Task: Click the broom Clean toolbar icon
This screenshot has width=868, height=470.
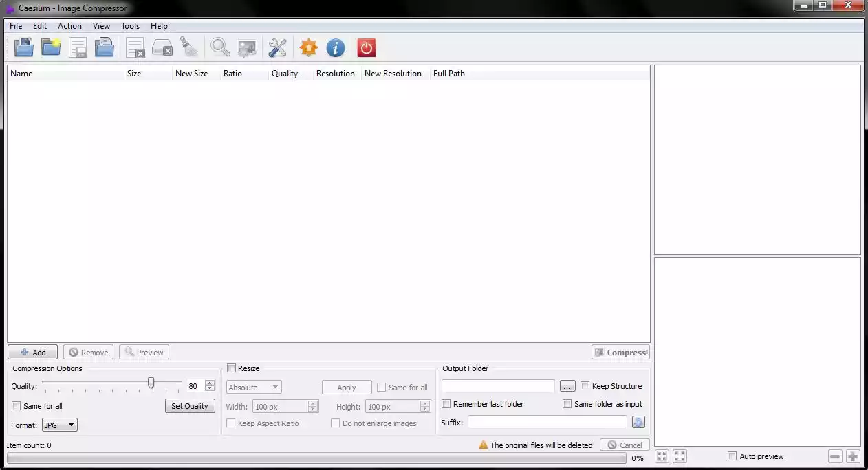Action: point(189,47)
